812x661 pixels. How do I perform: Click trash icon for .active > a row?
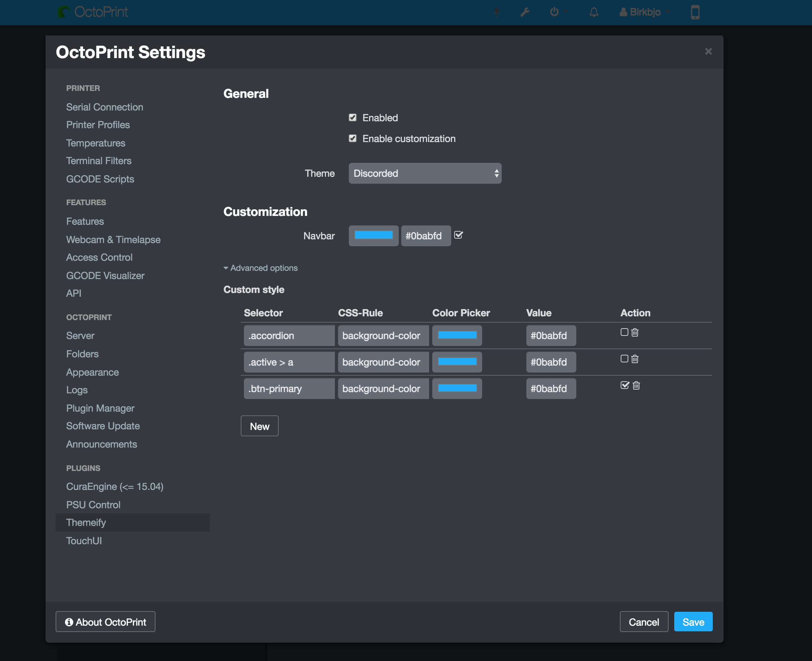pyautogui.click(x=635, y=359)
